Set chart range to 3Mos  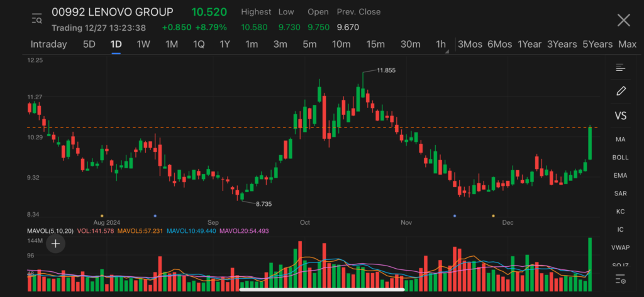coord(470,45)
